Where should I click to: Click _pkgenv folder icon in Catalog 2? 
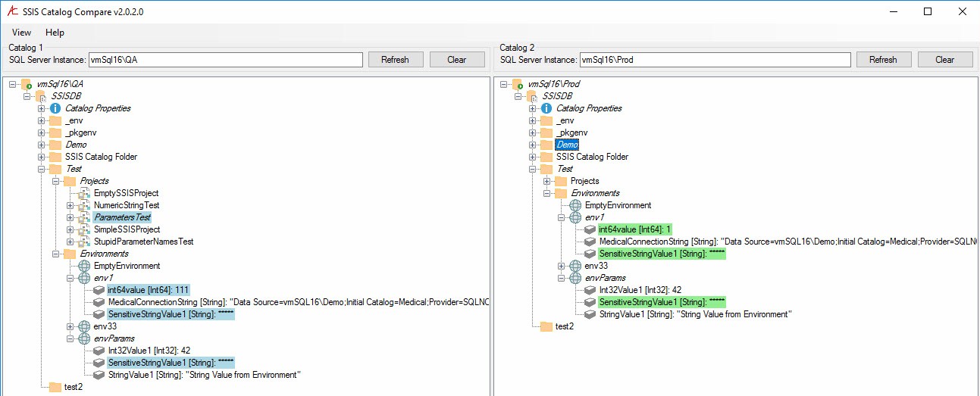click(546, 133)
